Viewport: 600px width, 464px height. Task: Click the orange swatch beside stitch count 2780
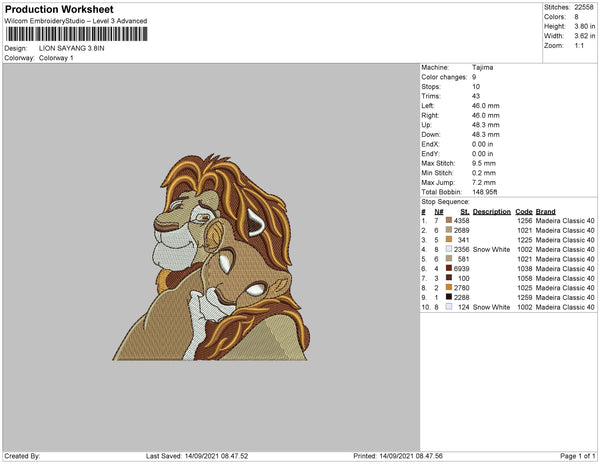tap(449, 287)
